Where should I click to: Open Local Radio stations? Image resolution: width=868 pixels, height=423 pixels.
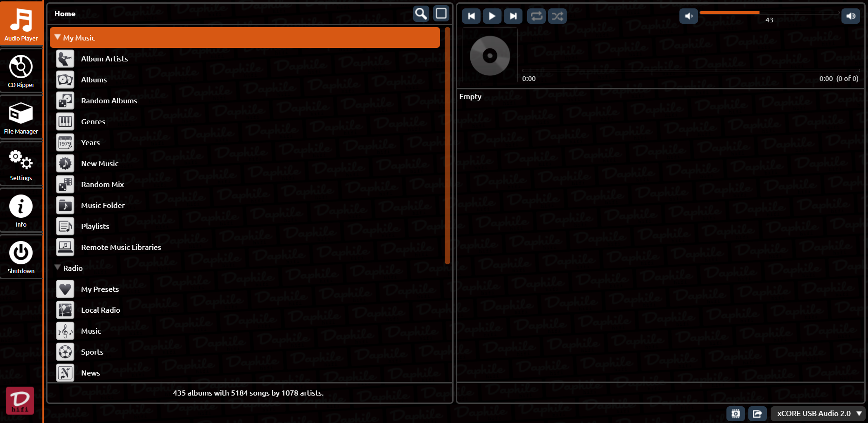click(101, 310)
